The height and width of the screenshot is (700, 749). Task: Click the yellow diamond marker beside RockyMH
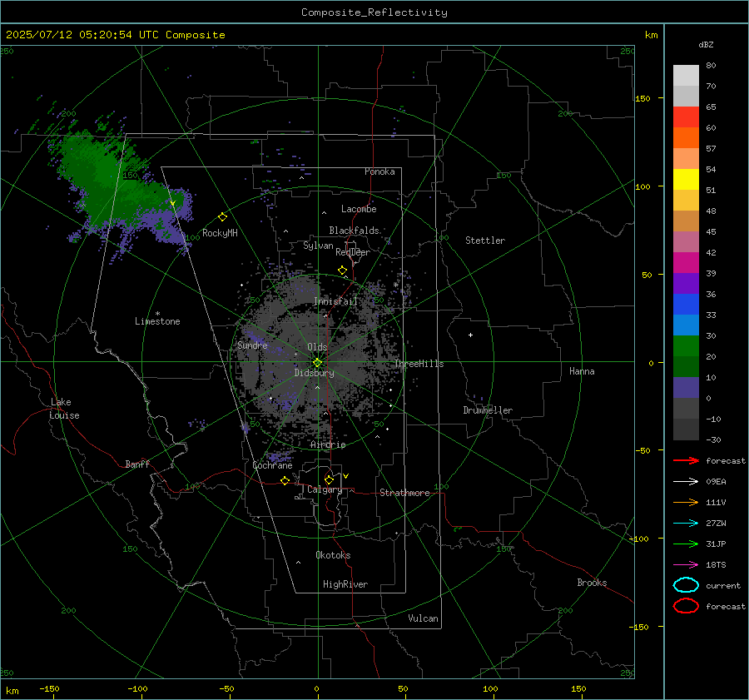coord(222,217)
